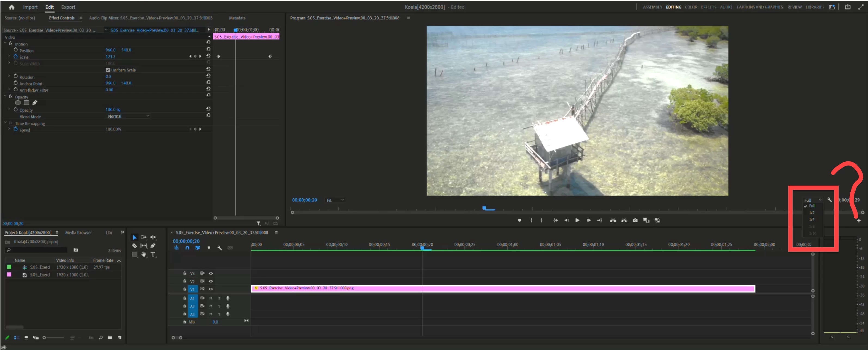Select the Hand tool
Viewport: 868px width, 350px height.
[144, 254]
